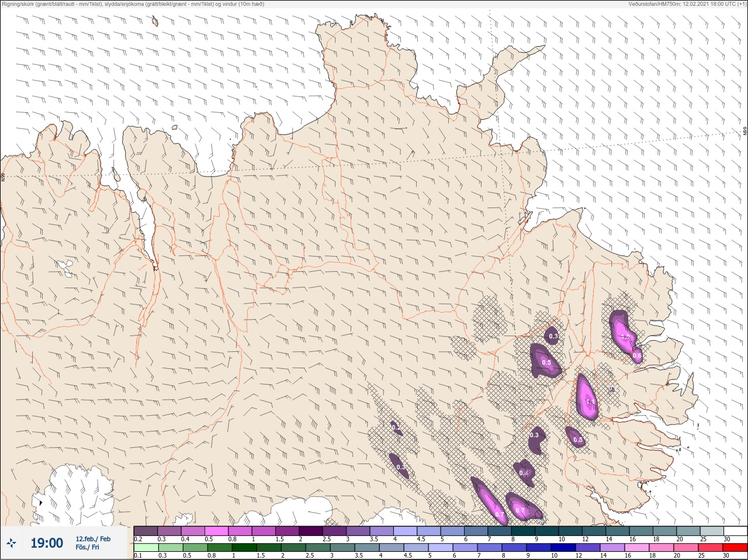Click the red final swatch of bottom legend row

click(x=735, y=548)
